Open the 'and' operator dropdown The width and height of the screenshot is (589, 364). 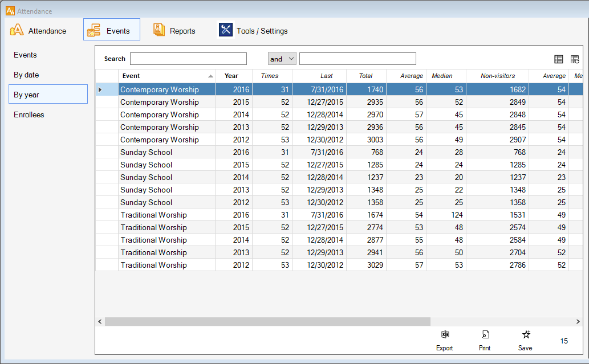282,59
